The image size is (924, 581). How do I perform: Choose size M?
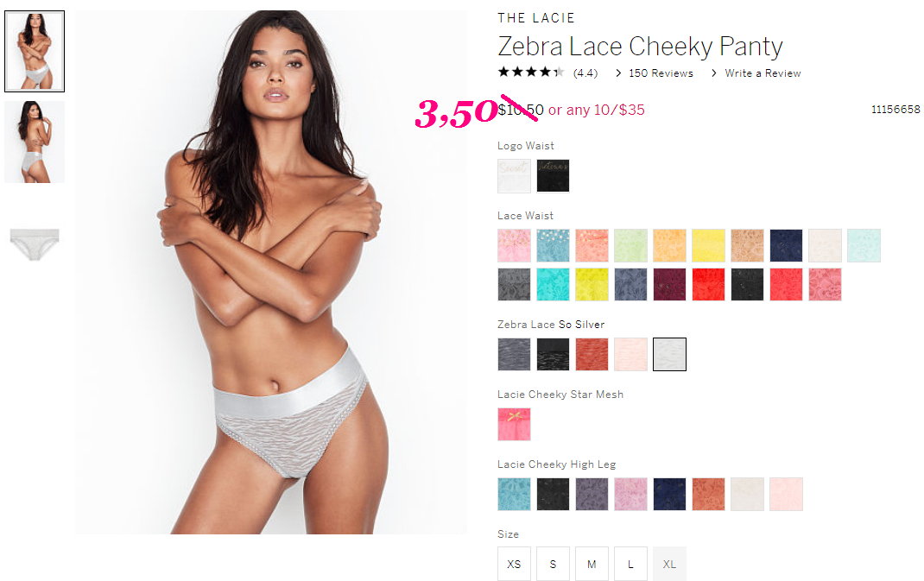pos(592,564)
